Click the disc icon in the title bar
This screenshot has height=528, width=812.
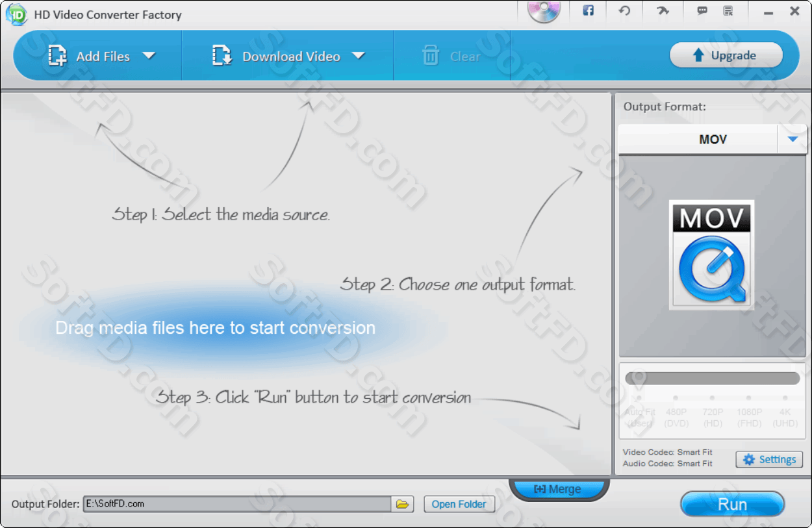pyautogui.click(x=544, y=12)
